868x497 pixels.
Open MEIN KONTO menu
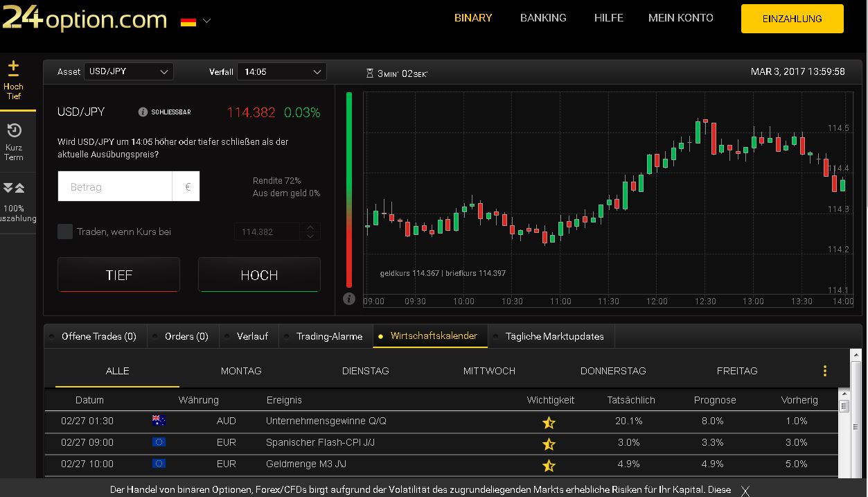(x=680, y=18)
